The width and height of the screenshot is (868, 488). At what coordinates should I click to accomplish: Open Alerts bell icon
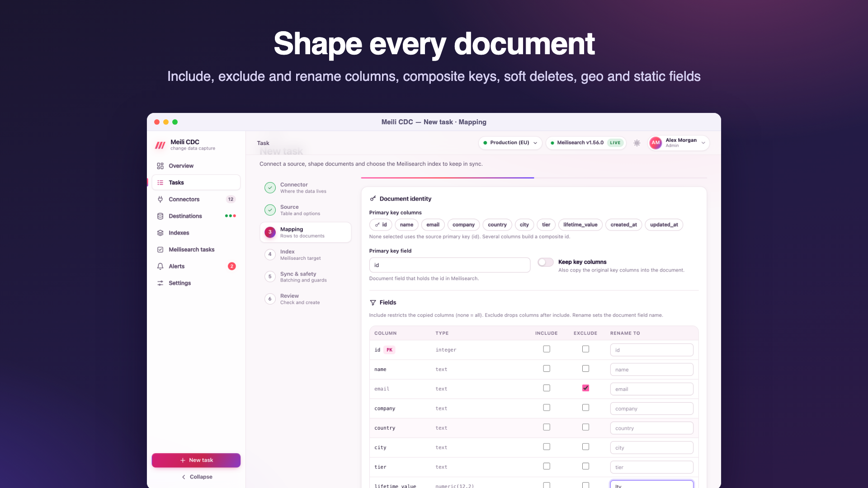tap(160, 266)
